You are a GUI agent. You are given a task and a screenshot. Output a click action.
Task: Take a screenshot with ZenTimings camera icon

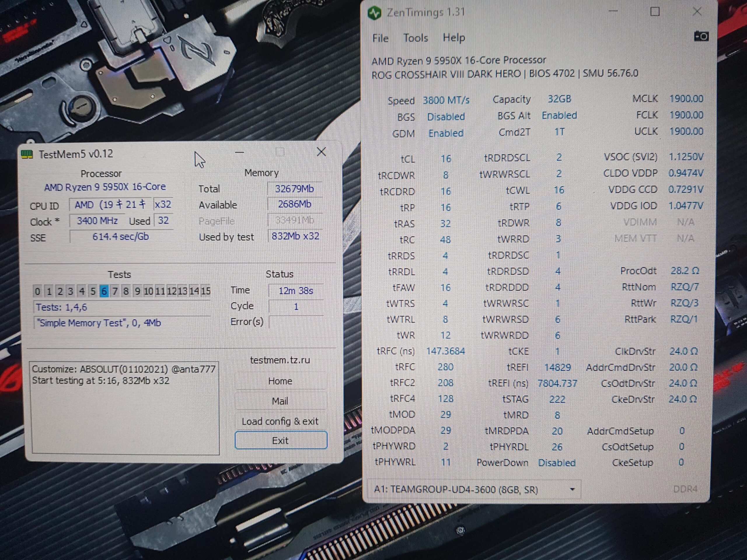tap(701, 36)
